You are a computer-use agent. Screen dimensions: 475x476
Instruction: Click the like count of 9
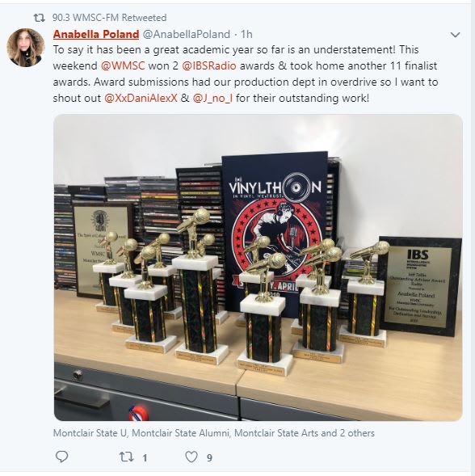209,457
